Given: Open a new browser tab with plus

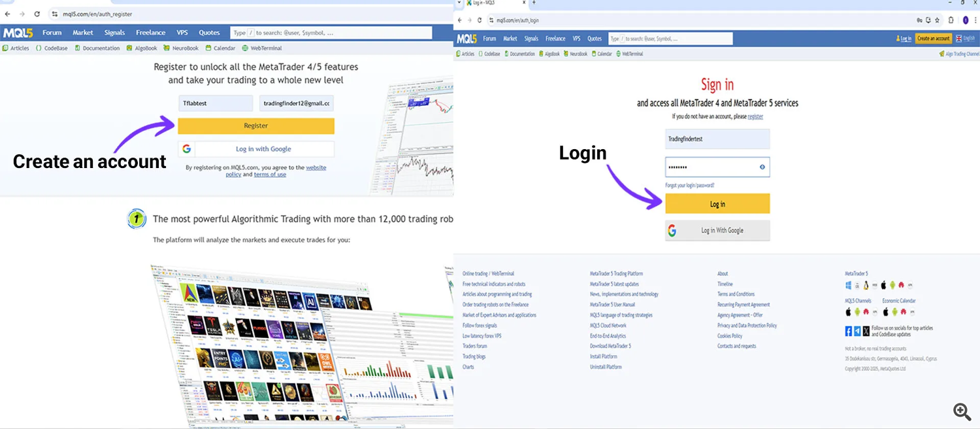Looking at the screenshot, I should point(534,3).
